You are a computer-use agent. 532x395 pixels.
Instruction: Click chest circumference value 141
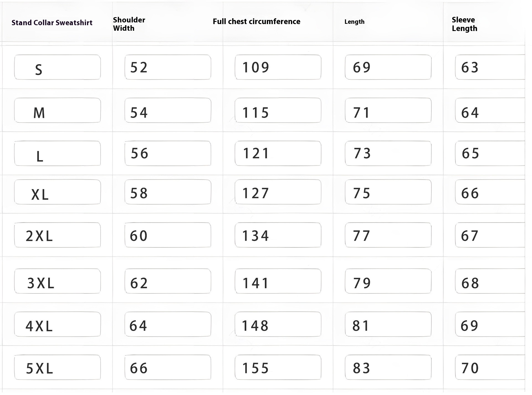pyautogui.click(x=278, y=281)
